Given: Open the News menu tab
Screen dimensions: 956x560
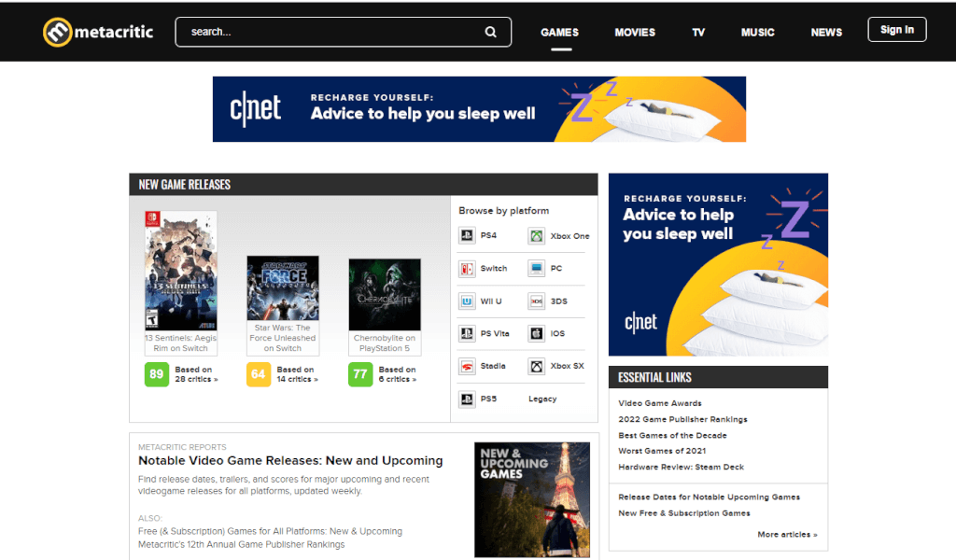Looking at the screenshot, I should coord(826,33).
